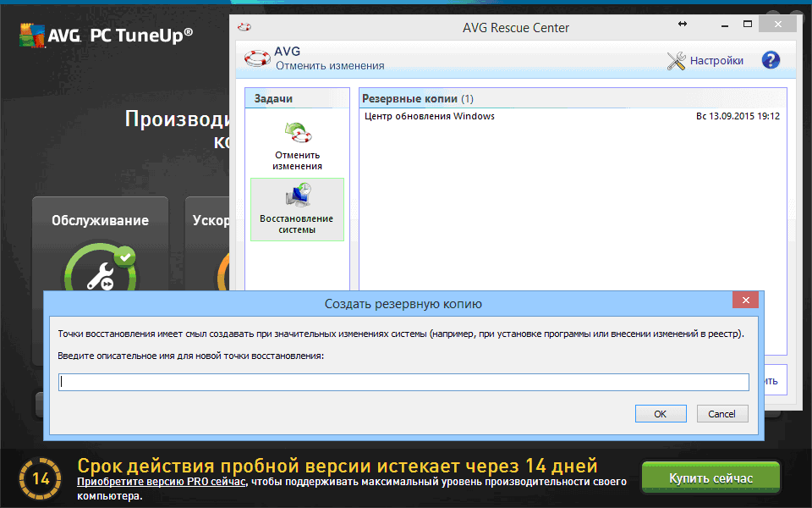Select the Центр обновления Windows backup entry
Screen dimensions: 812x508
pos(572,116)
